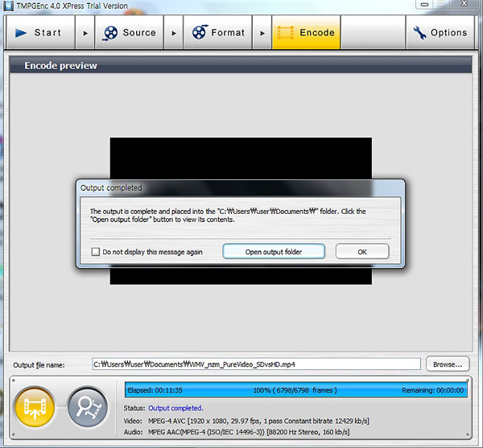Click the Browse... button
483x448 pixels.
coord(448,364)
